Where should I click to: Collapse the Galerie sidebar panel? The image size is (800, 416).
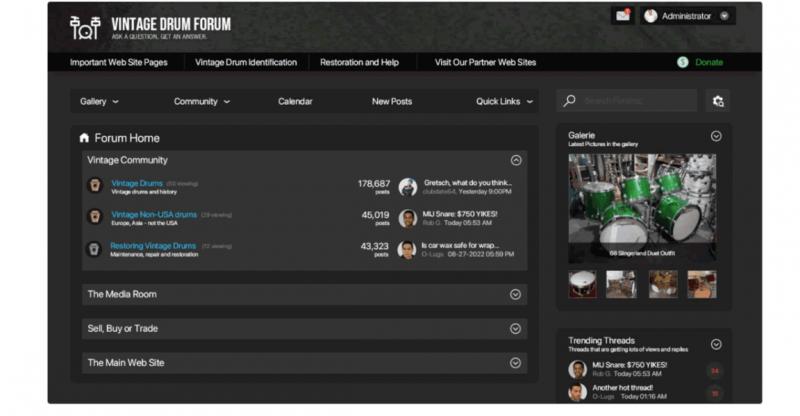[715, 136]
